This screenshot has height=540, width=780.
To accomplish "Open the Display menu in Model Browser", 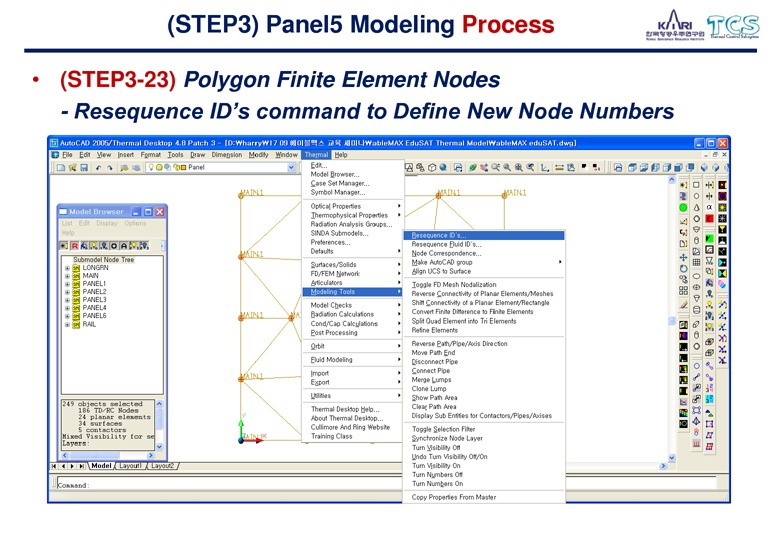I will (107, 223).
